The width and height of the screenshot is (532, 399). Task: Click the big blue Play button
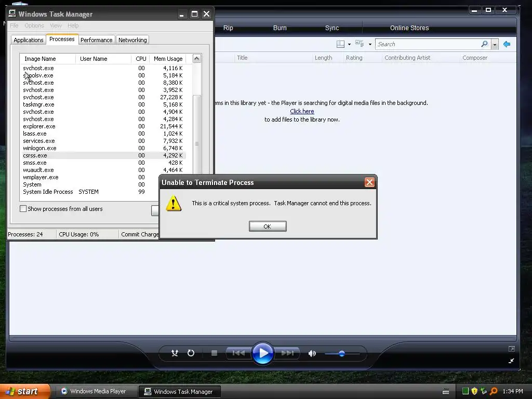pos(263,353)
